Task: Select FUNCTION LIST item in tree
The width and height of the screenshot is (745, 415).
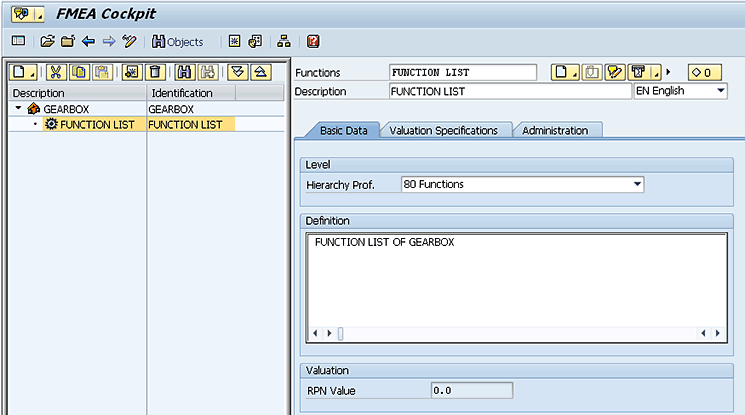Action: 98,124
